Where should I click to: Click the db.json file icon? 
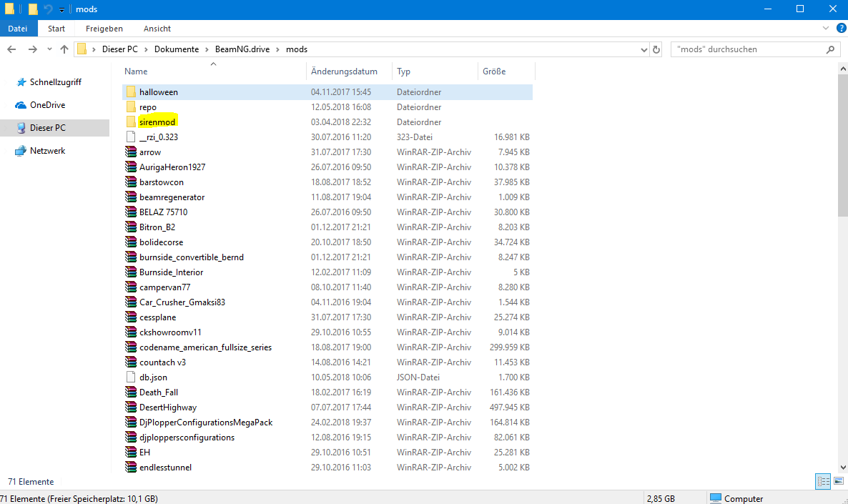coord(131,377)
